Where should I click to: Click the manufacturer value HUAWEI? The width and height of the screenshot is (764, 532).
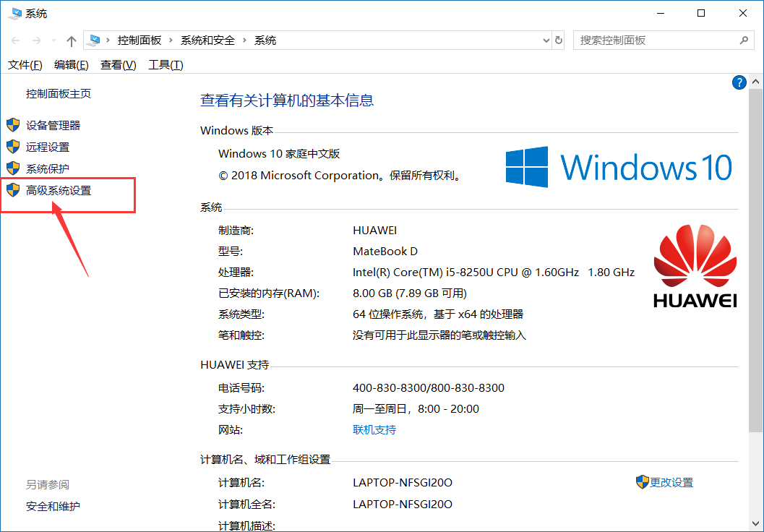374,230
